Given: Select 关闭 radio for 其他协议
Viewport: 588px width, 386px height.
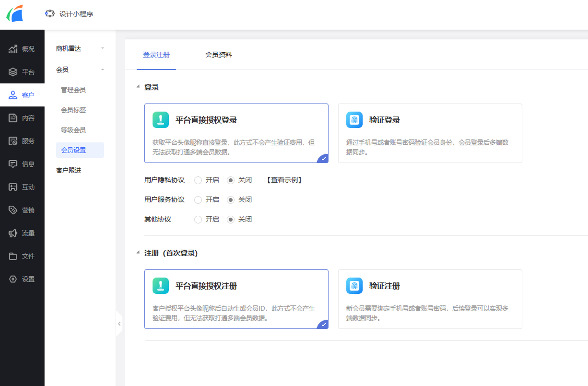Looking at the screenshot, I should (230, 219).
